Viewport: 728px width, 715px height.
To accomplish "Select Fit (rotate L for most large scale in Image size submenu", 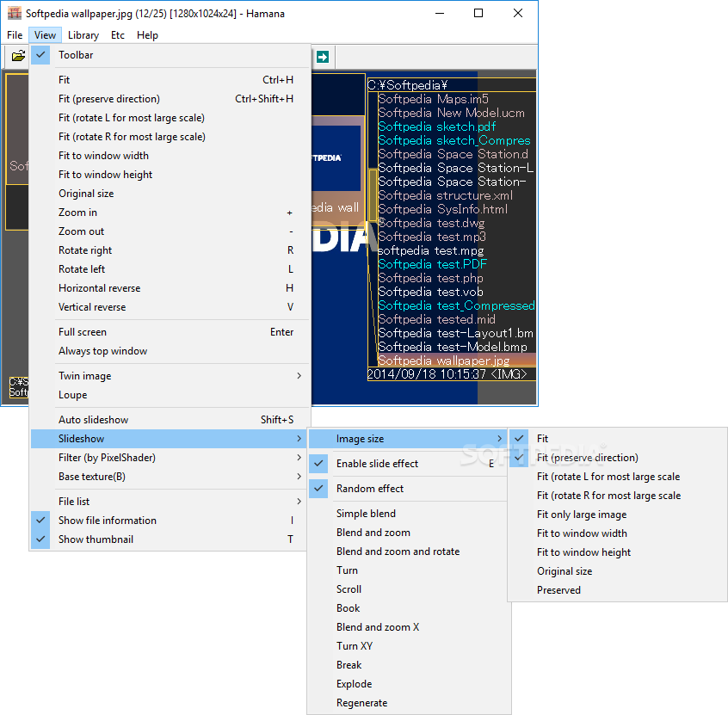I will 618,477.
